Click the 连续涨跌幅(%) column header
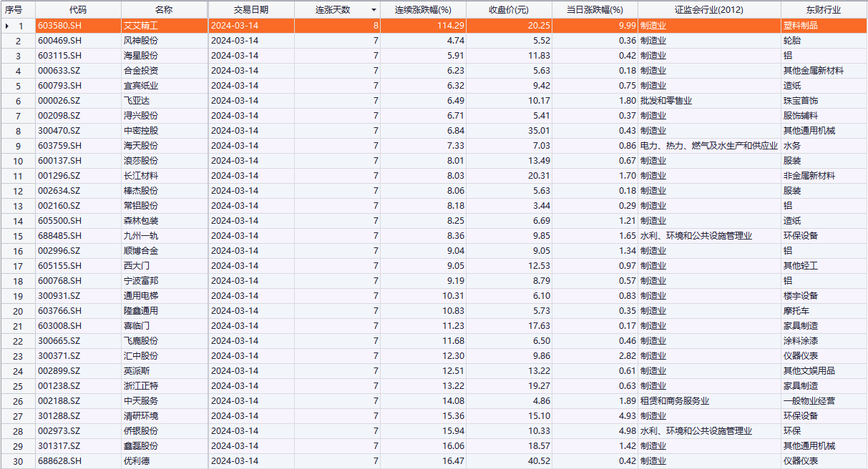 click(423, 10)
